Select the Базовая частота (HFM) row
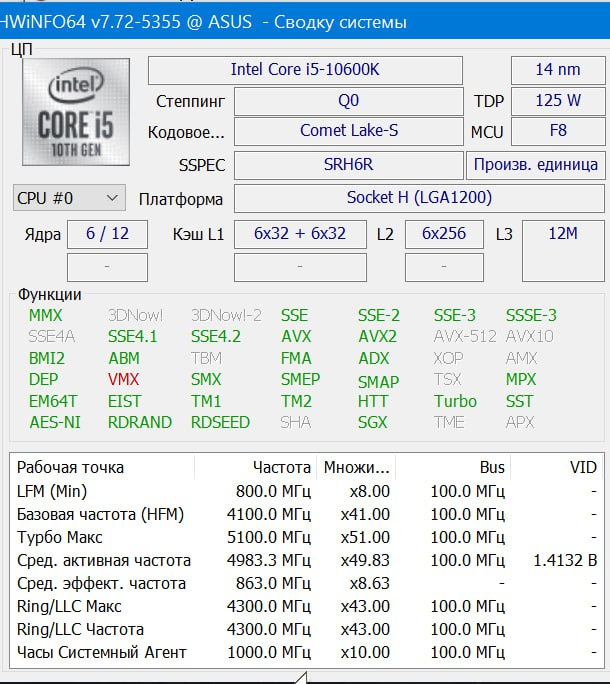 coord(307,515)
